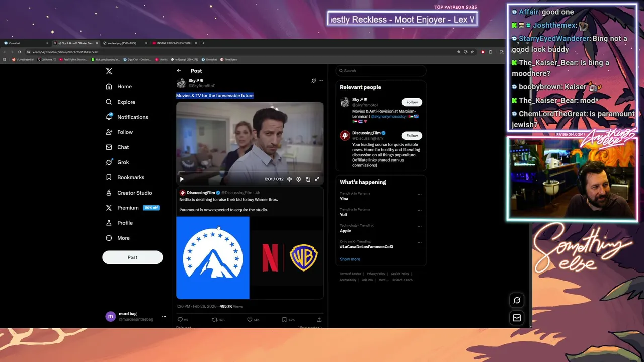Go to Home in X sidebar
The width and height of the screenshot is (644, 362).
pos(119,86)
